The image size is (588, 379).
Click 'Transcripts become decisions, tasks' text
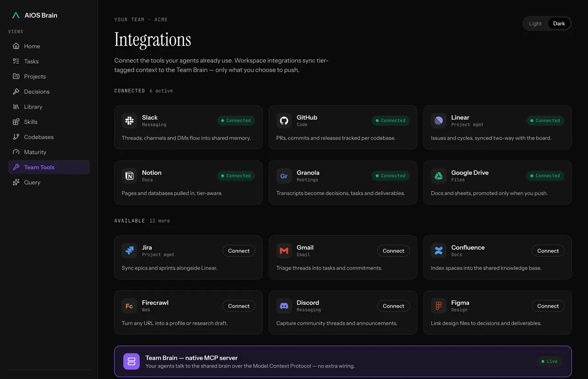tap(340, 193)
